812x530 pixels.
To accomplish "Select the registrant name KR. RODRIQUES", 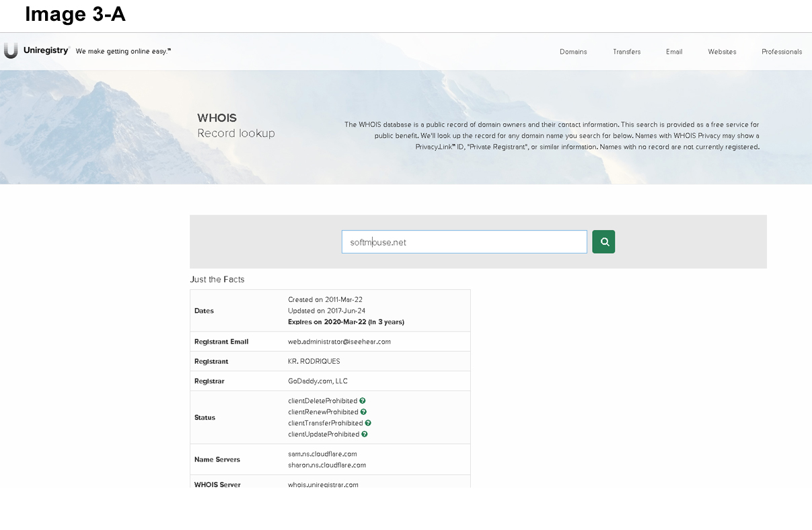I will click(x=313, y=361).
